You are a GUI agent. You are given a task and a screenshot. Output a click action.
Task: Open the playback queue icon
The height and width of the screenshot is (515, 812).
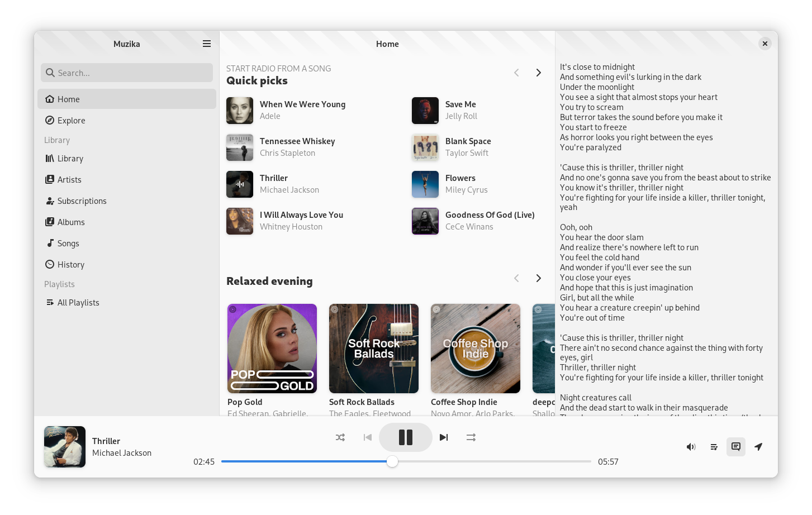click(714, 446)
